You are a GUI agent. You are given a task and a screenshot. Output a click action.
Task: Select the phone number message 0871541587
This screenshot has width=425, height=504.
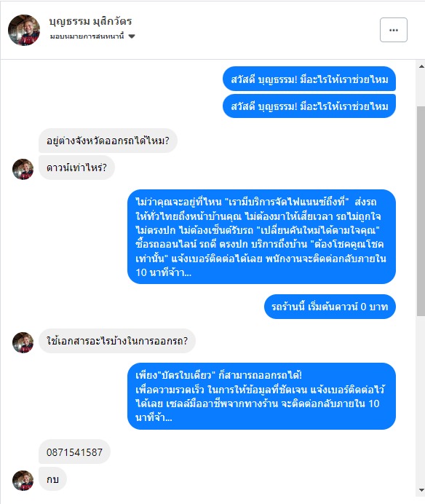[74, 452]
